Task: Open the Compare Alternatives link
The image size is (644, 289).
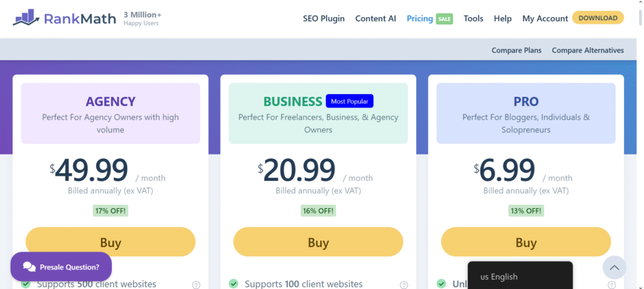Action: [x=588, y=50]
